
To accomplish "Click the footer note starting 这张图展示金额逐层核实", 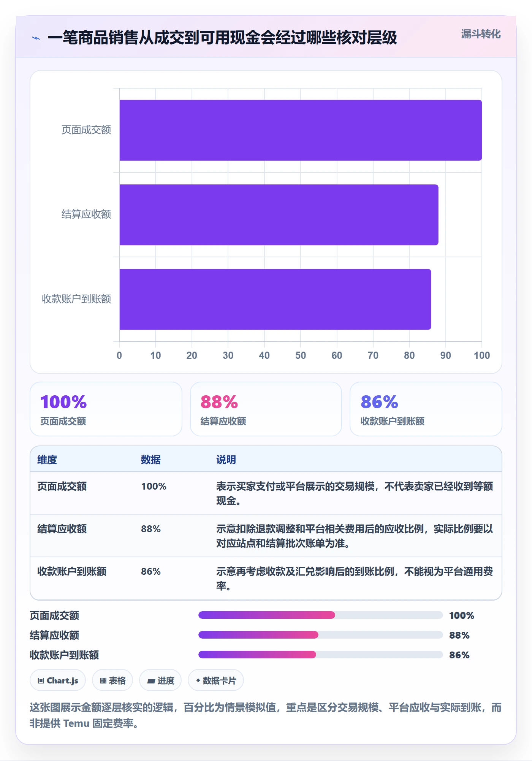I will (266, 715).
